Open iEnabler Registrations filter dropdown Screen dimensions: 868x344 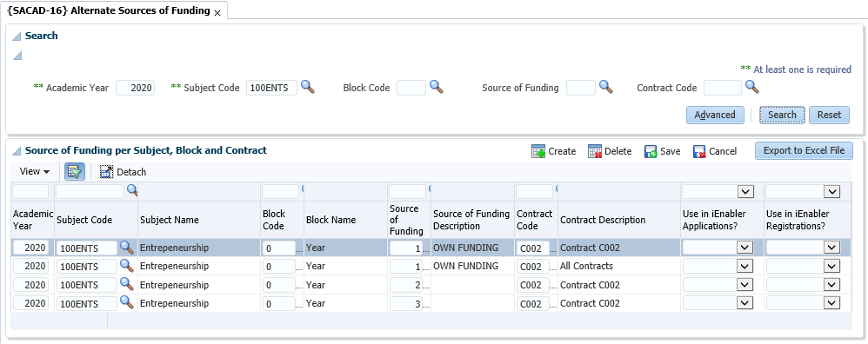(x=831, y=192)
